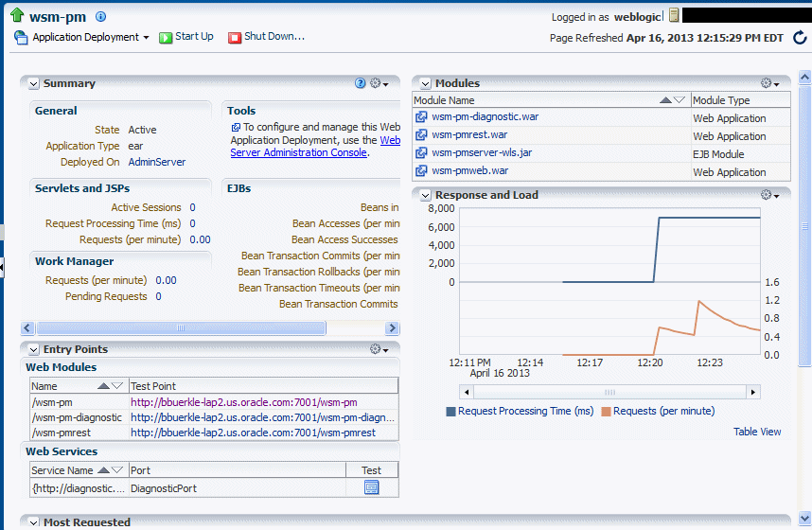Open the Summary panel gear options menu
The image size is (812, 530).
click(x=380, y=83)
